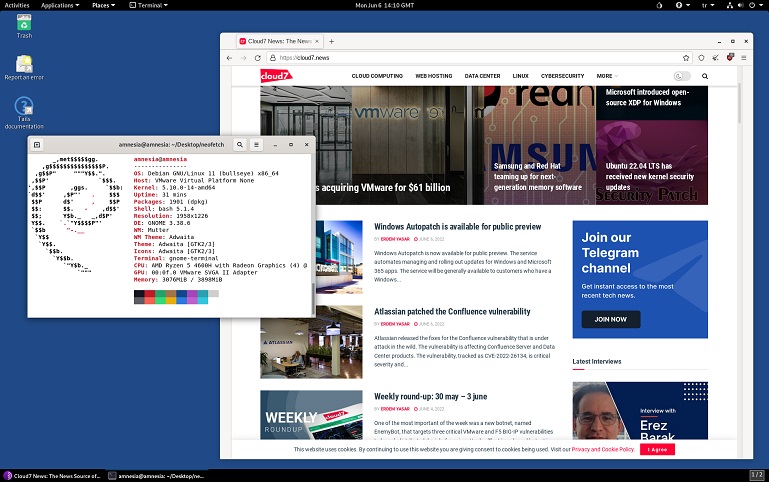Open the Privacy and Cookie Policy link
The image size is (769, 482).
click(x=603, y=449)
